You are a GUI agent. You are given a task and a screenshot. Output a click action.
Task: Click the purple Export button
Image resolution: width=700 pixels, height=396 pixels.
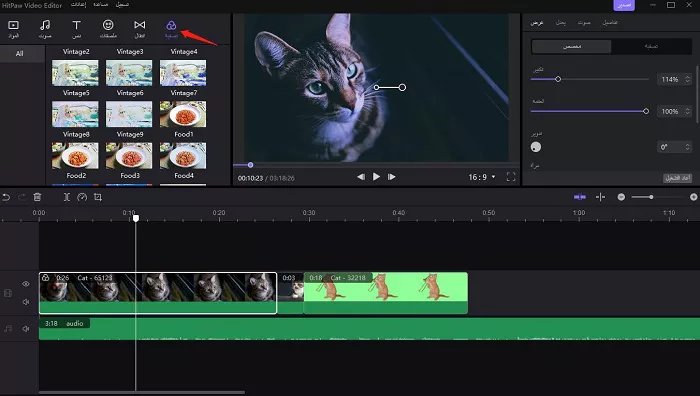pos(624,5)
